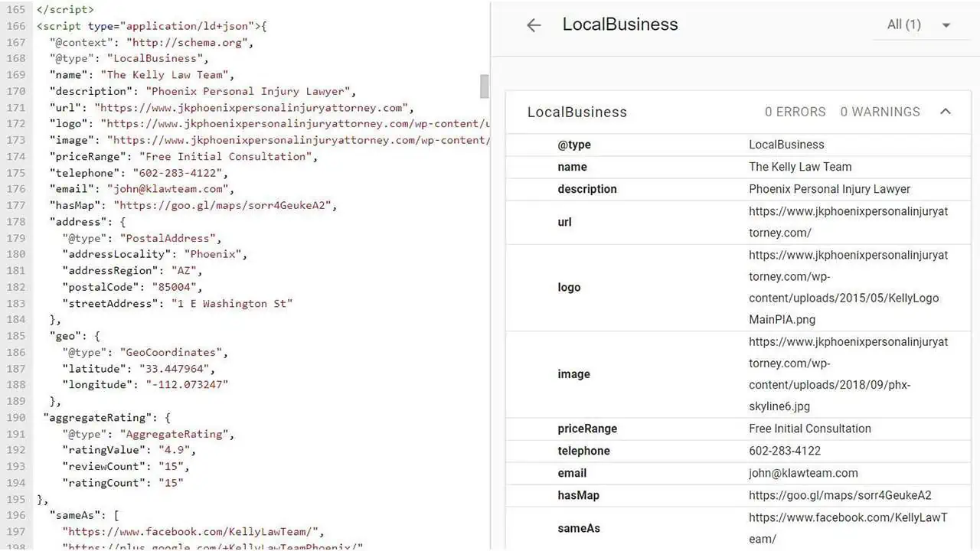Click the "@context" line in code
The image size is (980, 551).
tap(152, 42)
